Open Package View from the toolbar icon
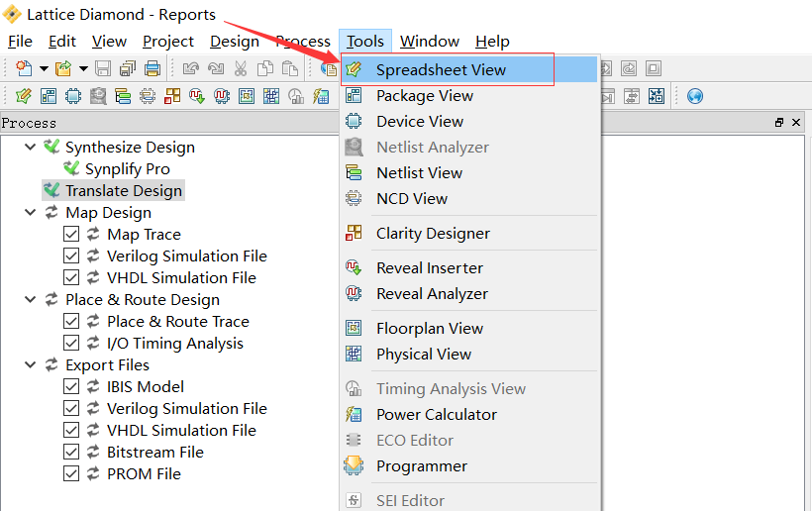 pyautogui.click(x=49, y=96)
